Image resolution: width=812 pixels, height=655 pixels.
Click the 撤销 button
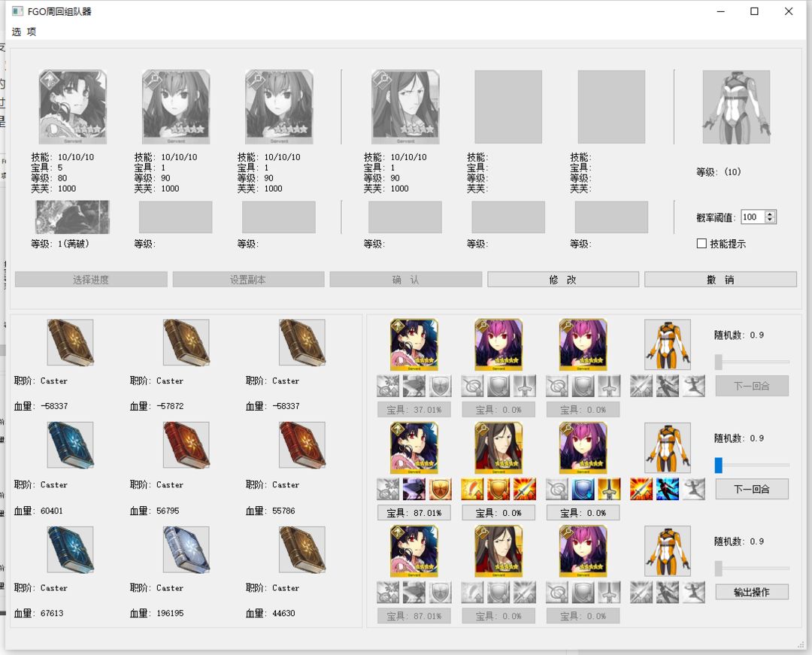pyautogui.click(x=720, y=280)
